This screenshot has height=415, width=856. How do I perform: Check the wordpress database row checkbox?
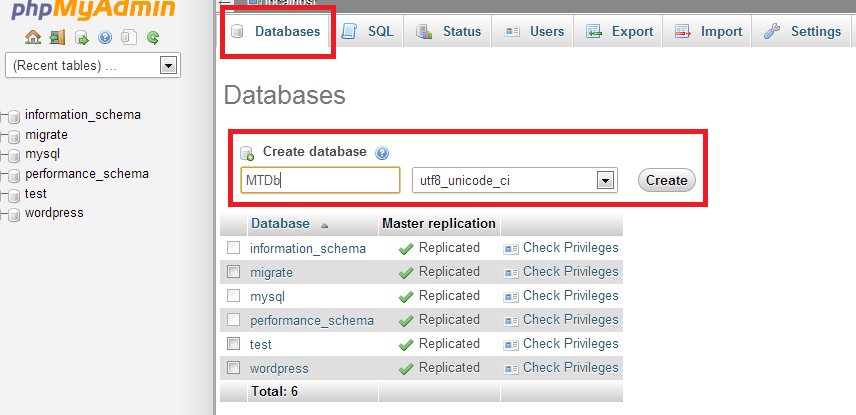click(233, 368)
